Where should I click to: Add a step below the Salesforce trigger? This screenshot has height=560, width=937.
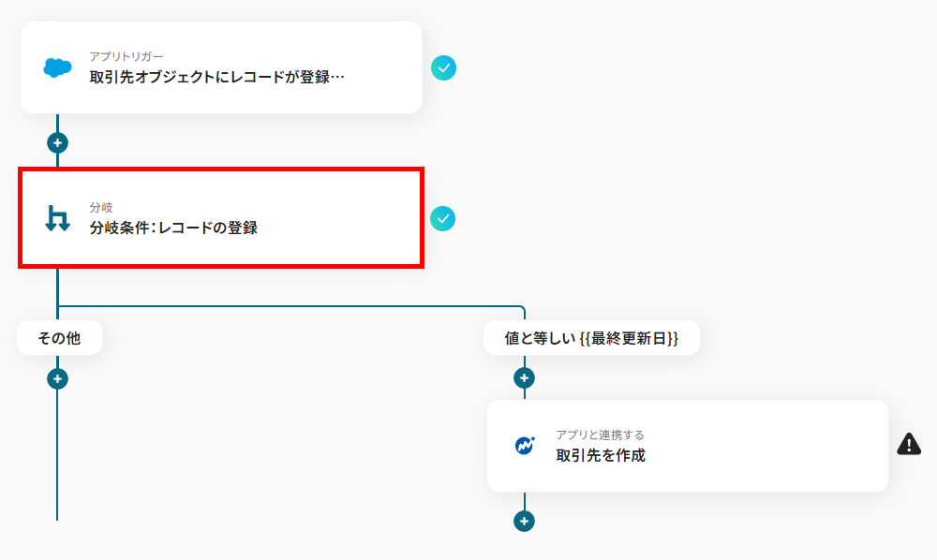click(x=58, y=143)
